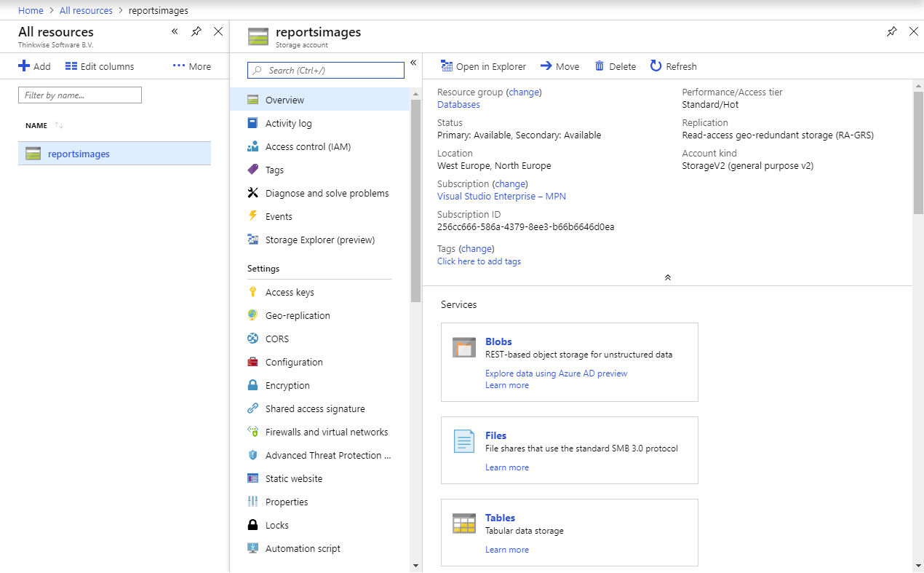Screen dimensions: 924x573
Task: Focus the Search (Ctrl+/) box
Action: [x=326, y=70]
